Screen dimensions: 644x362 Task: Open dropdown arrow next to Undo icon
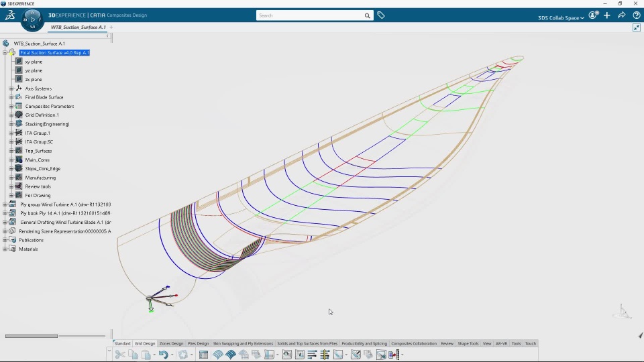[x=172, y=355]
